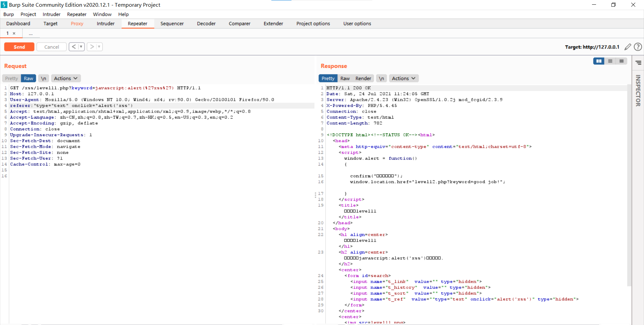Open the Inspector layout options icon
Viewport: 644px width, 325px height.
pyautogui.click(x=639, y=62)
